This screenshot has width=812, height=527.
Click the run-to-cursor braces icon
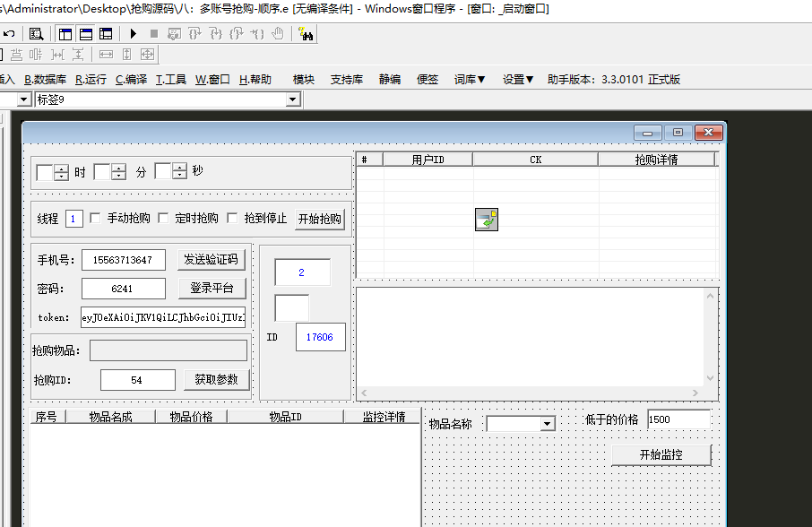(257, 34)
